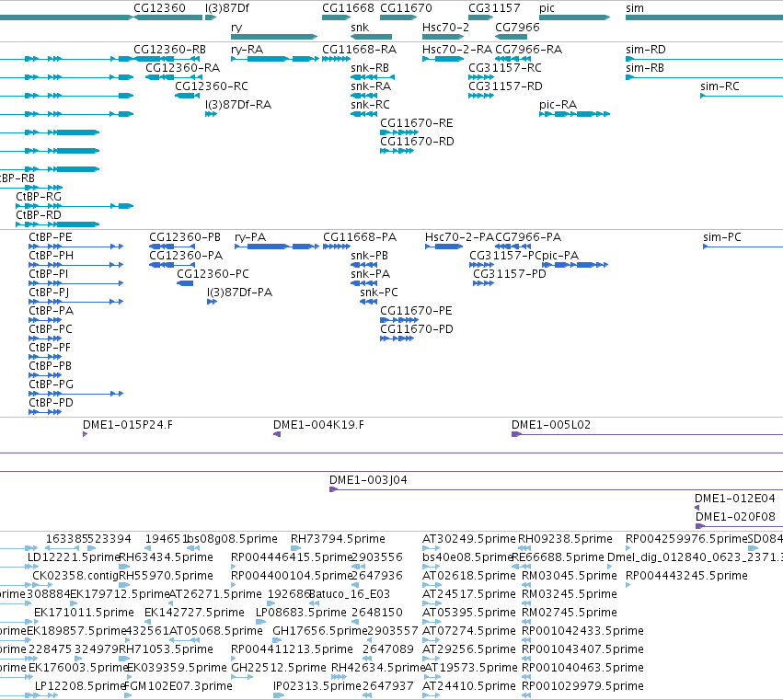Select the CtBP-PE protein label

(x=51, y=237)
